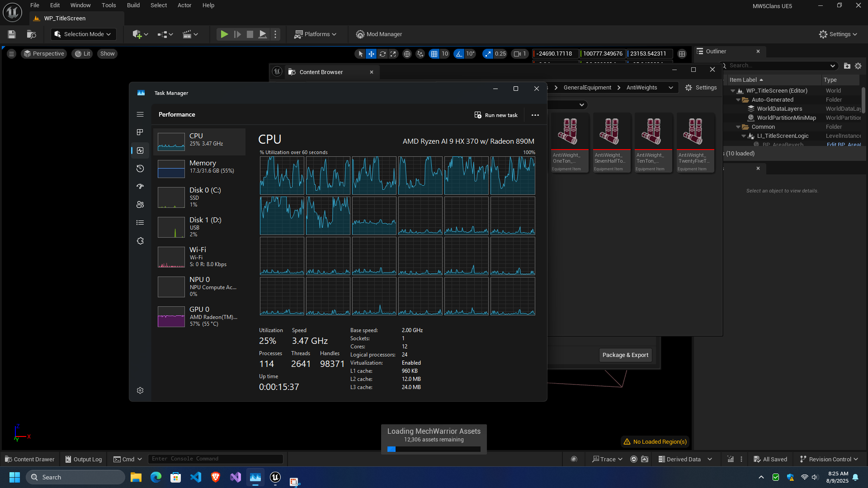Activate the Translate move gizmo tool
The width and height of the screenshot is (868, 488).
(371, 54)
